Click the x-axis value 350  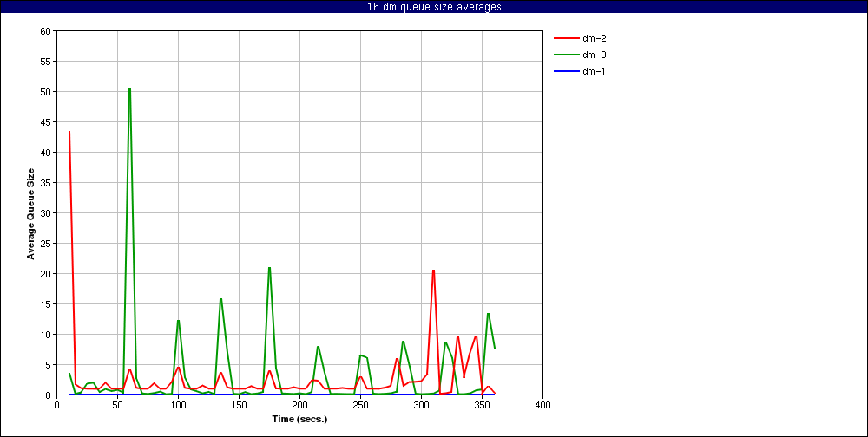point(482,405)
